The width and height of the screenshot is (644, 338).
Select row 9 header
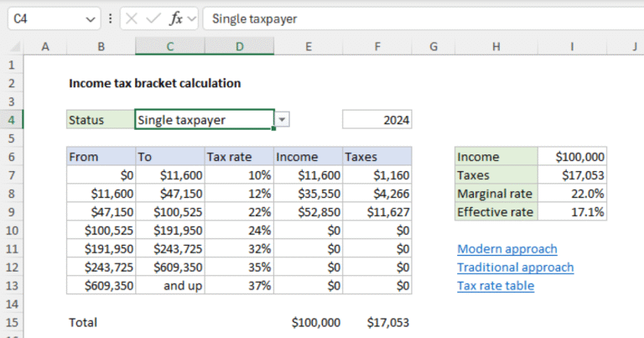tap(12, 212)
